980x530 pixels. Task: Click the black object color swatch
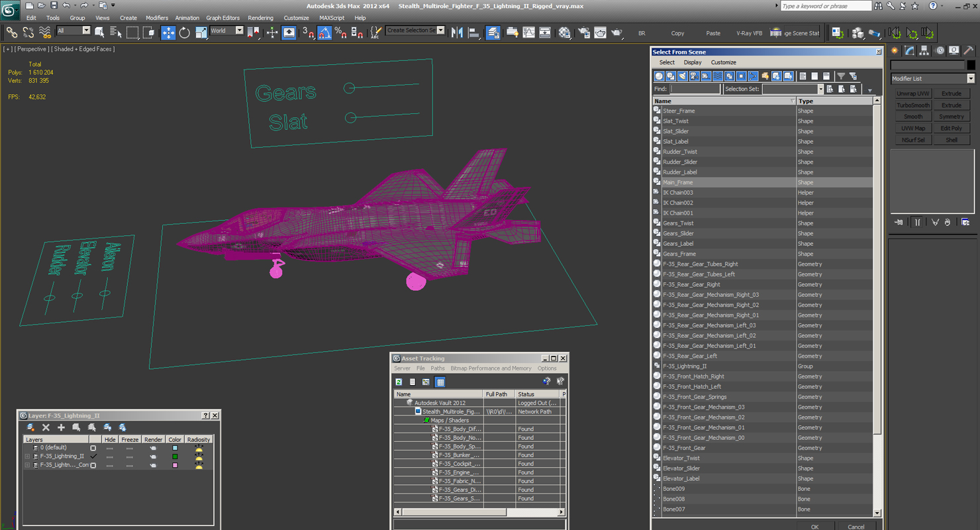[x=971, y=65]
